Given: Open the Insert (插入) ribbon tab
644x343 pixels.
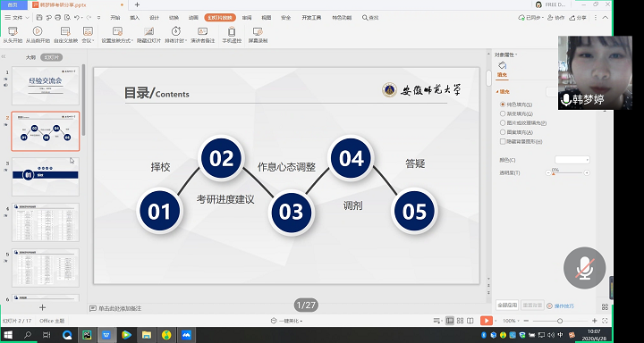Looking at the screenshot, I should coord(135,18).
